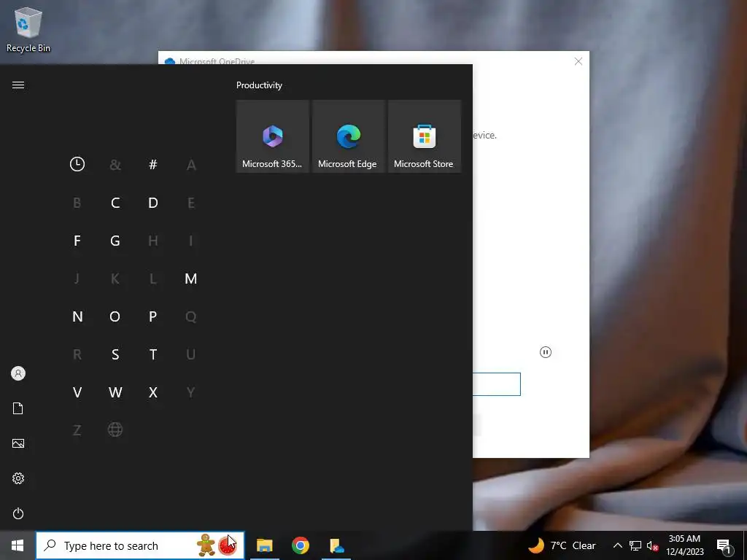Screen dimensions: 747x560
Task: Show hidden system tray icons
Action: (x=617, y=545)
